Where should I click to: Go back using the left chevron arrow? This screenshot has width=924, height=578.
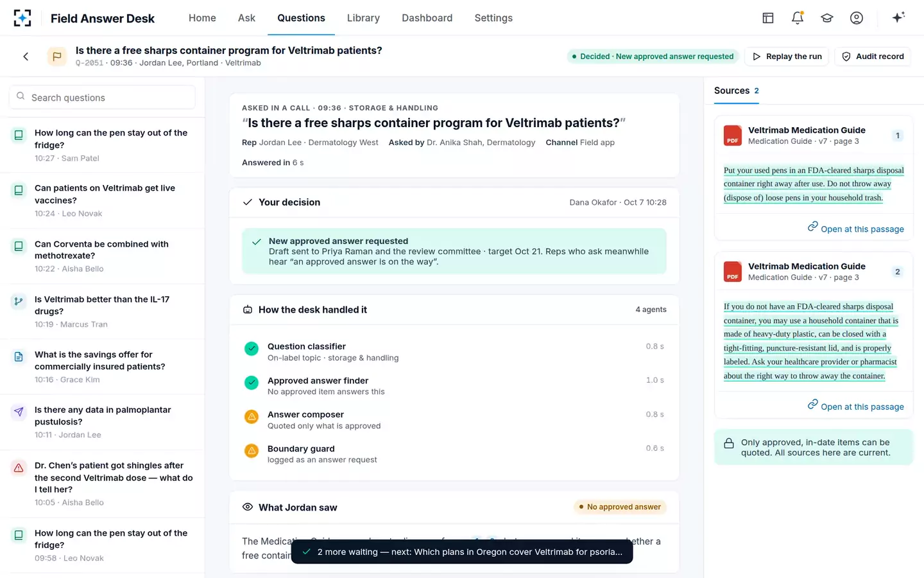tap(26, 57)
